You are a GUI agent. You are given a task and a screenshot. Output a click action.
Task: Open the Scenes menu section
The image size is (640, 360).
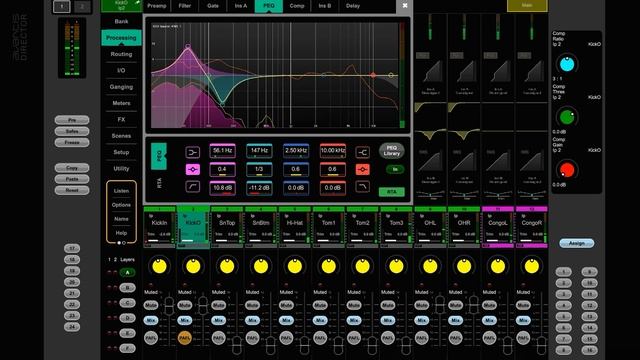coord(121,136)
